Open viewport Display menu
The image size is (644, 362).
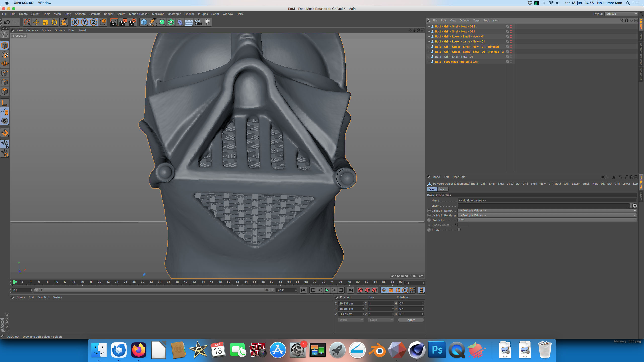[x=46, y=30]
